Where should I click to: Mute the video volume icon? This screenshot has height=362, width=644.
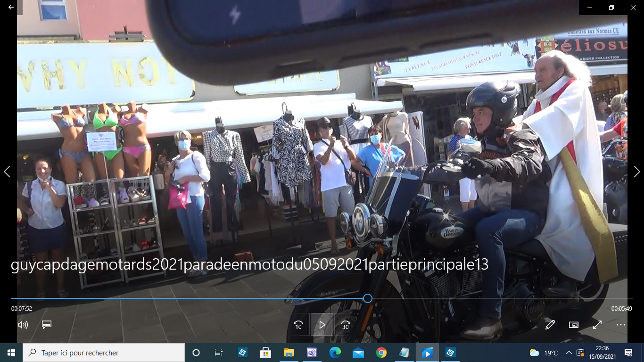pyautogui.click(x=23, y=325)
